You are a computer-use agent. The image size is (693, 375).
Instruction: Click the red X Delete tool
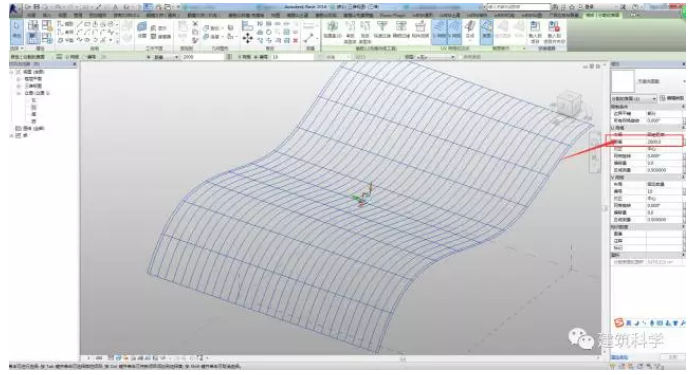pos(296,40)
